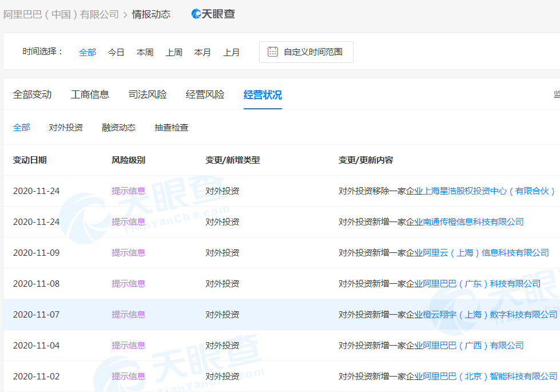Open the 司法风险 tab
Screen dimensions: 560x392
point(148,94)
